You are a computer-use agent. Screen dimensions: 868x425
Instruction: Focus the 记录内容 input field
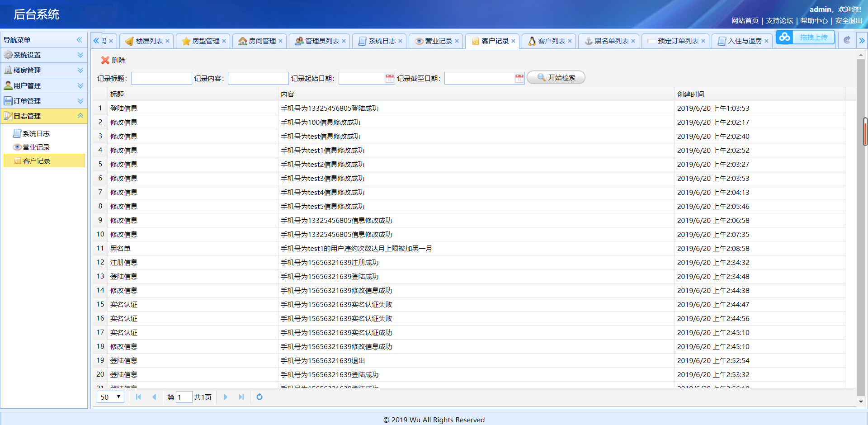[x=258, y=78]
